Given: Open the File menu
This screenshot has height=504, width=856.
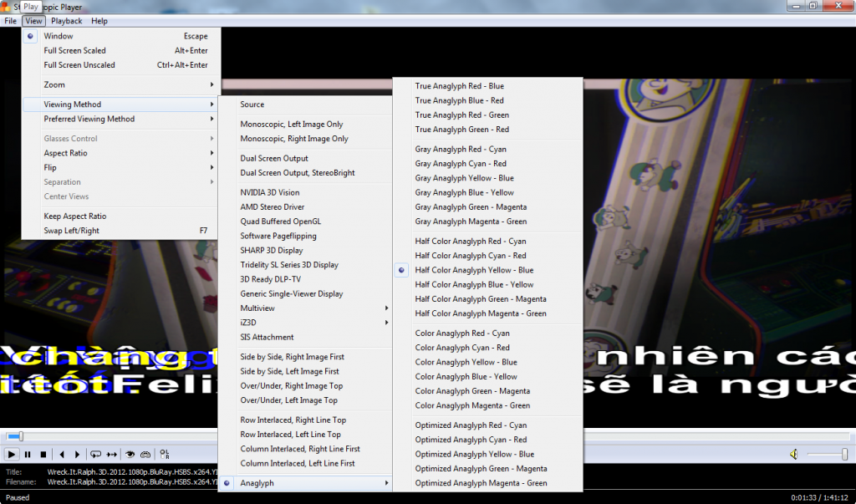Looking at the screenshot, I should click(10, 21).
